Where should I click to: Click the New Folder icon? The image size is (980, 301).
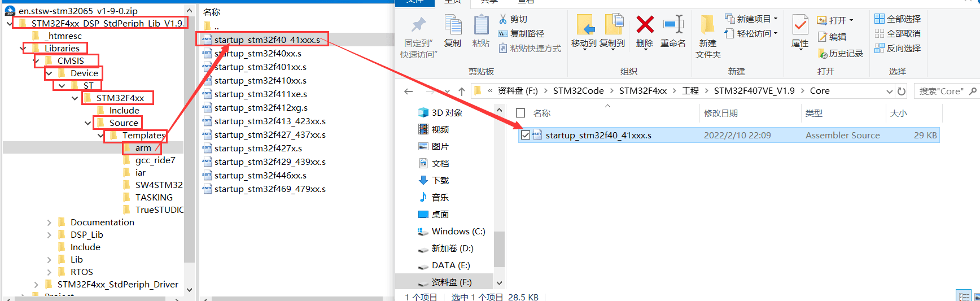pos(707,25)
